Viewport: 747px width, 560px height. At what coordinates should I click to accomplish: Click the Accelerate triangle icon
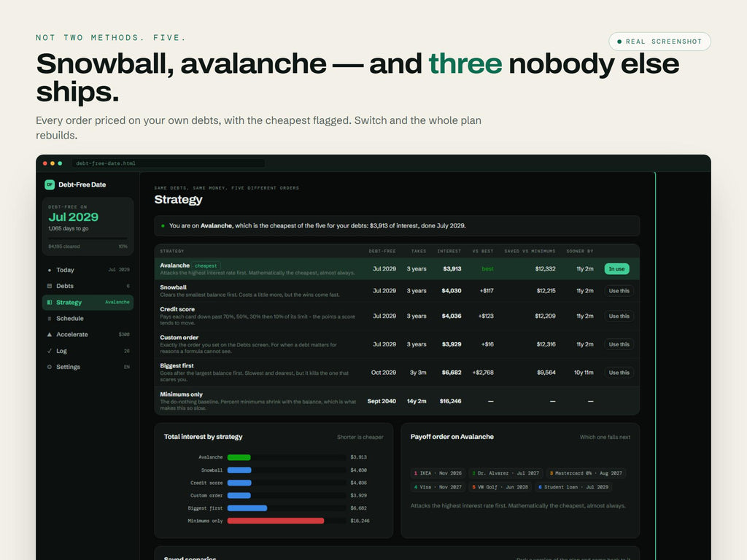pos(49,335)
